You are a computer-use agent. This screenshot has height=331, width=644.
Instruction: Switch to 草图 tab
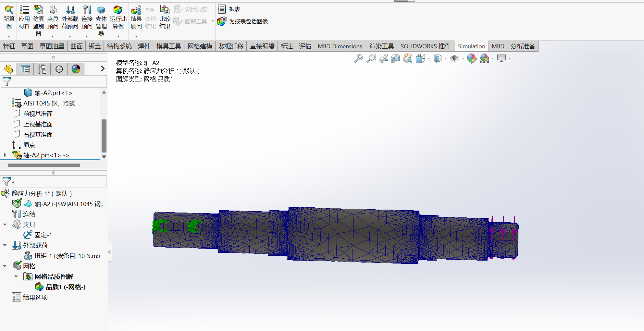point(27,46)
